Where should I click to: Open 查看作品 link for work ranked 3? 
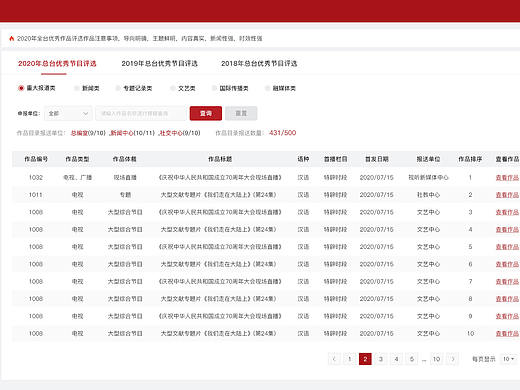[x=507, y=212]
